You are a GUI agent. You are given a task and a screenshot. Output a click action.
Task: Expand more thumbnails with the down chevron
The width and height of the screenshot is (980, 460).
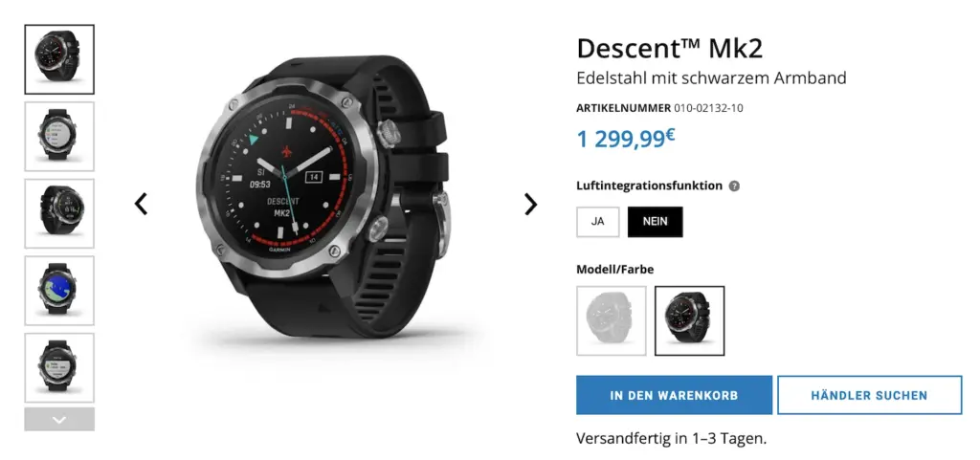coord(59,420)
